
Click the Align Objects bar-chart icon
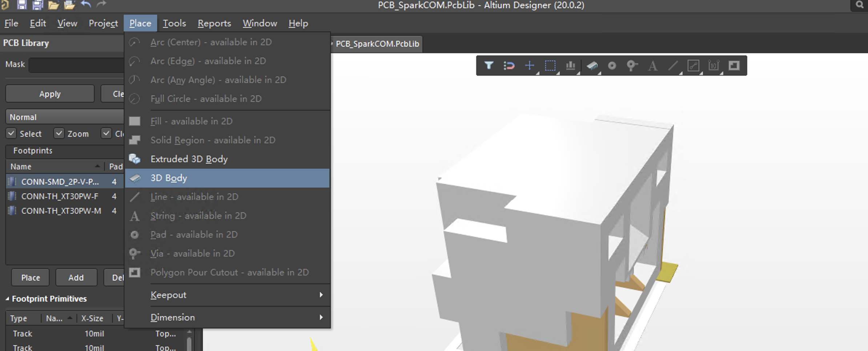point(571,66)
